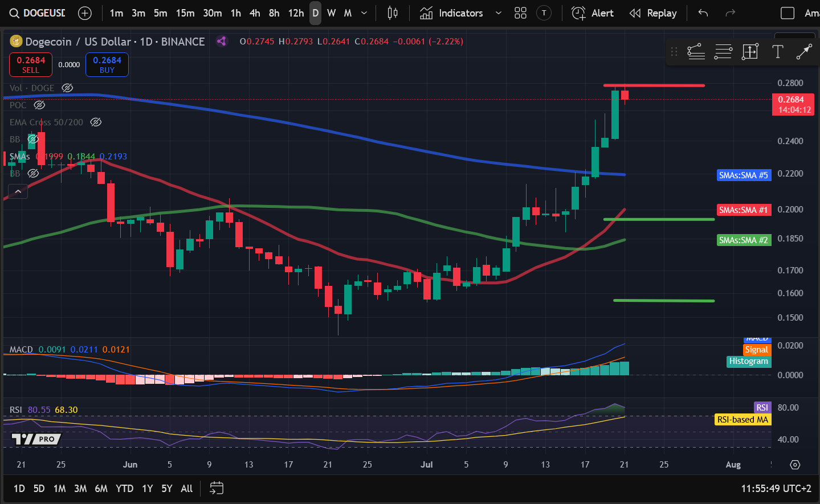Click the SMAs:SMA #1 price label
820x504 pixels.
coord(744,210)
